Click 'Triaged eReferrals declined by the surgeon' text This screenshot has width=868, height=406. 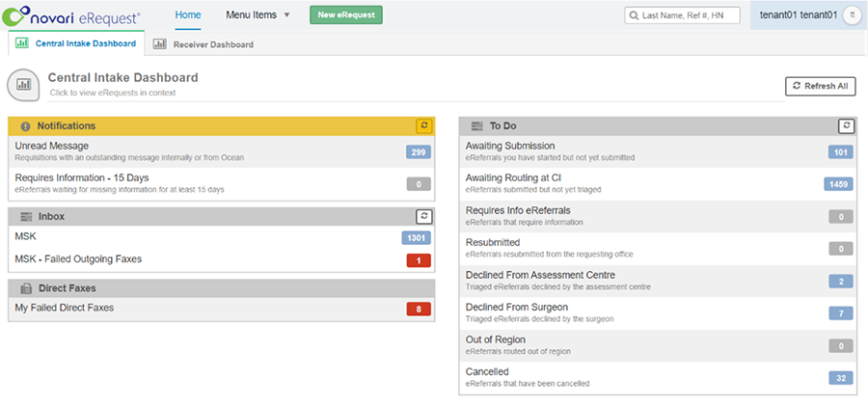point(540,319)
